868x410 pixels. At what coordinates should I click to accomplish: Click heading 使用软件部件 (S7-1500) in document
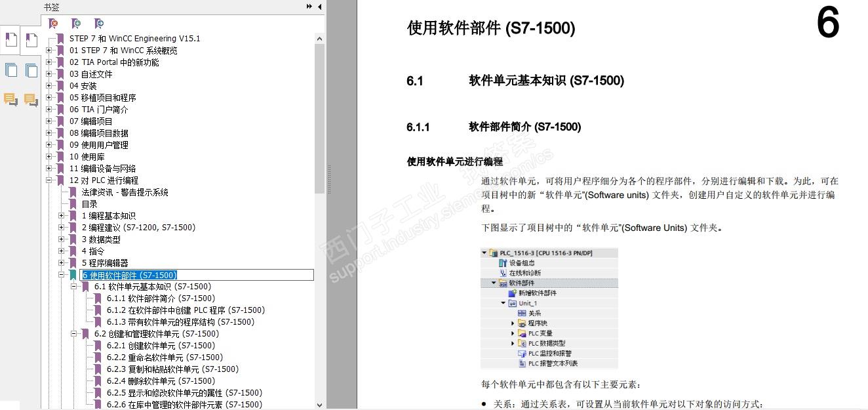tap(491, 28)
